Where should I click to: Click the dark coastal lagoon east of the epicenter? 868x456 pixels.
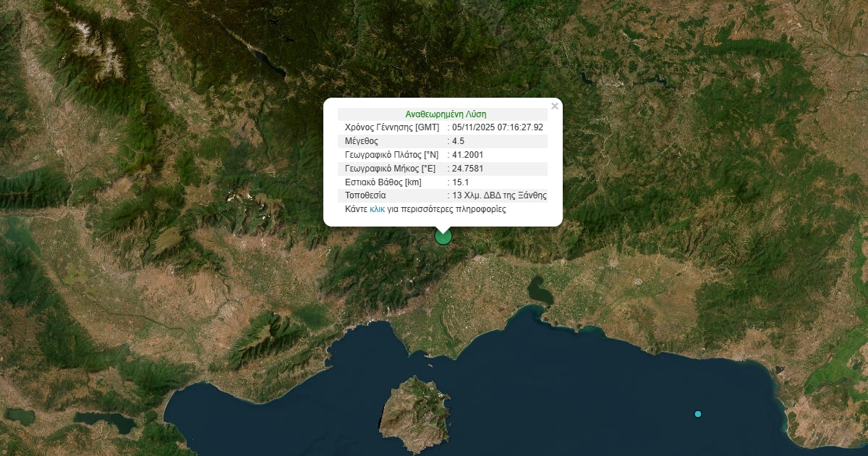pos(540,291)
